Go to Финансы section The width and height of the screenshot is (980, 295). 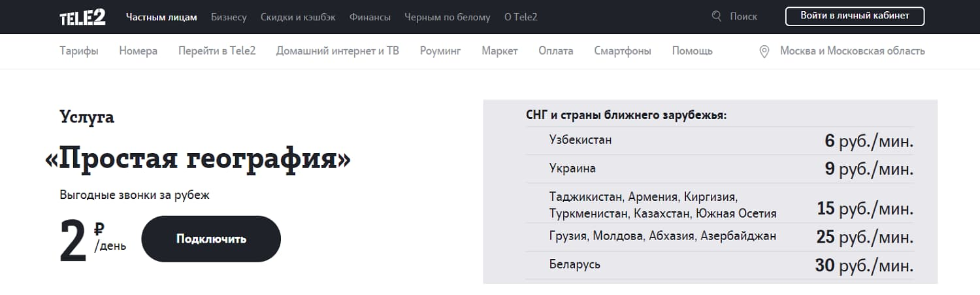click(370, 17)
